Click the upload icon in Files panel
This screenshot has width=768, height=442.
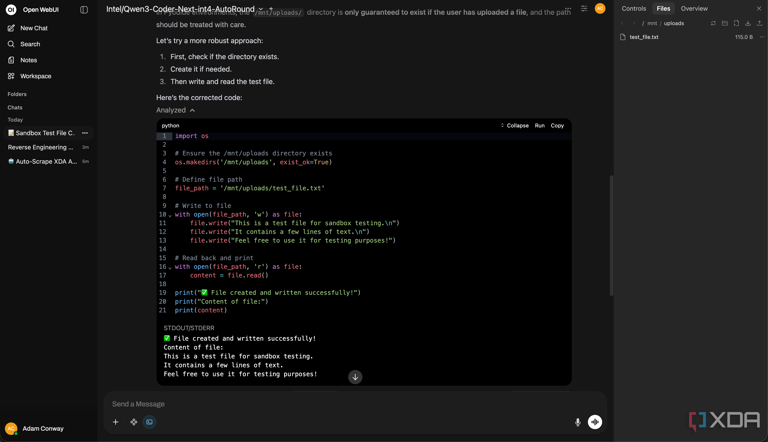click(759, 24)
